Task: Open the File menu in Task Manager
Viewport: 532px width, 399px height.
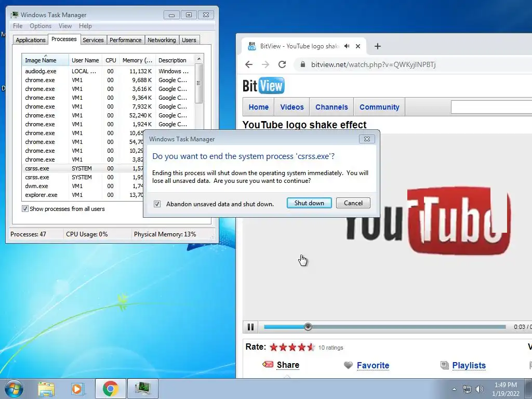Action: coord(18,26)
